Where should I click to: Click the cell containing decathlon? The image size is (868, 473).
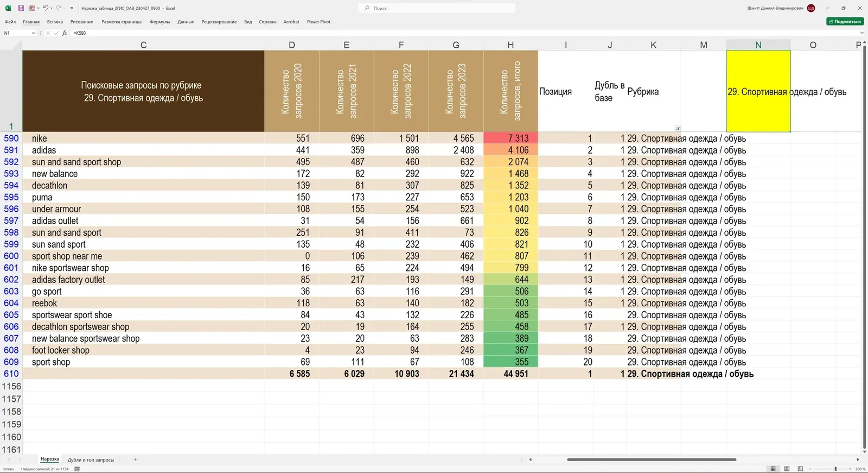[x=143, y=186]
